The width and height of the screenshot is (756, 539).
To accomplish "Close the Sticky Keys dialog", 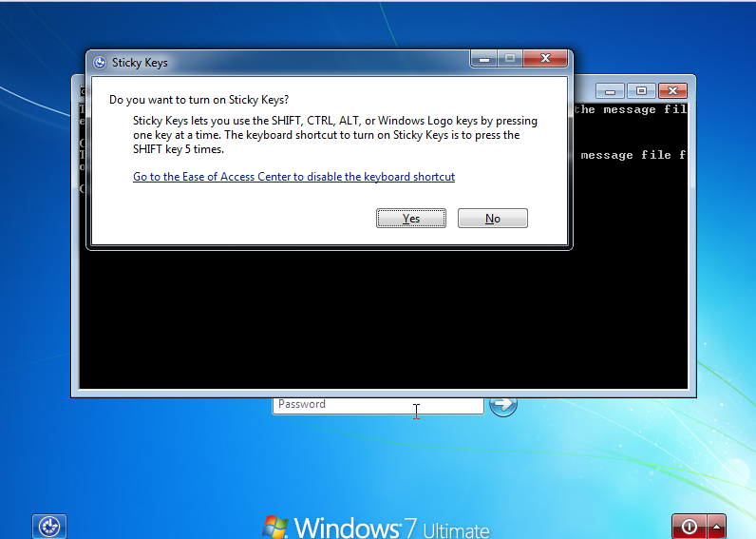I will tap(545, 58).
